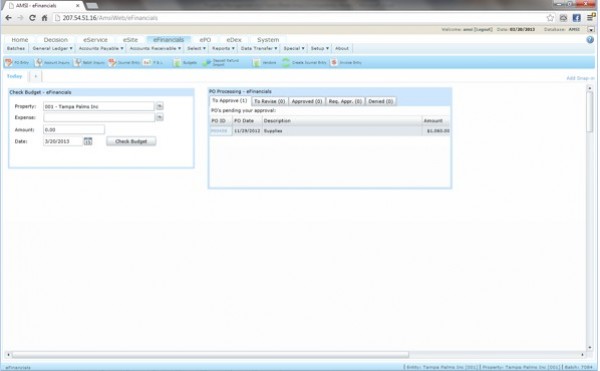Open the Select dropdown menu
600x371 pixels.
(196, 49)
